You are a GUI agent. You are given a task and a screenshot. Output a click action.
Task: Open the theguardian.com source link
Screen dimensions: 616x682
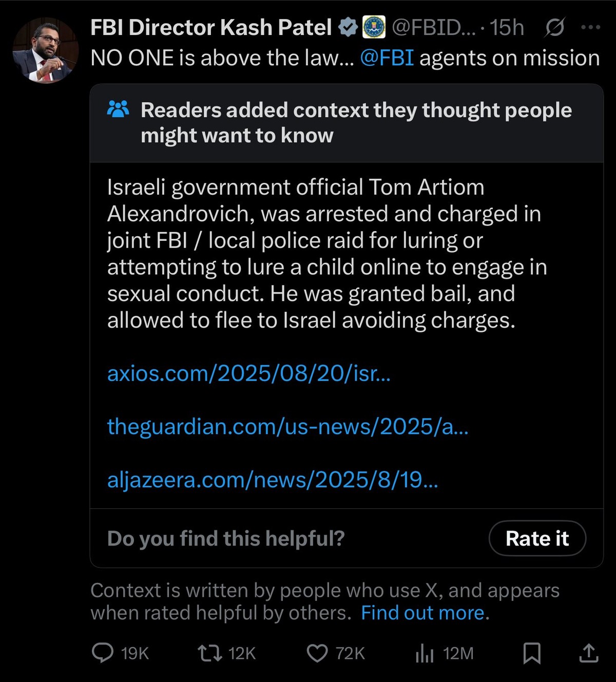(287, 427)
